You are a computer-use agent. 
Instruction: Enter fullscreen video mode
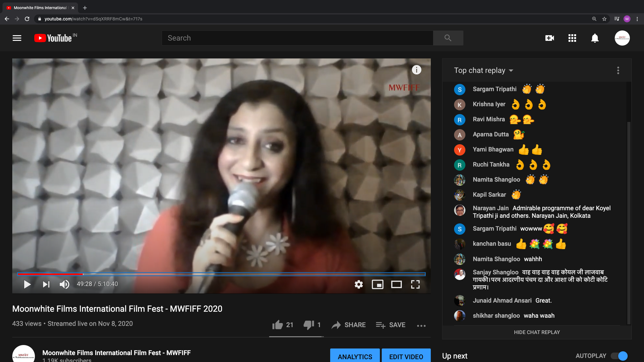415,284
